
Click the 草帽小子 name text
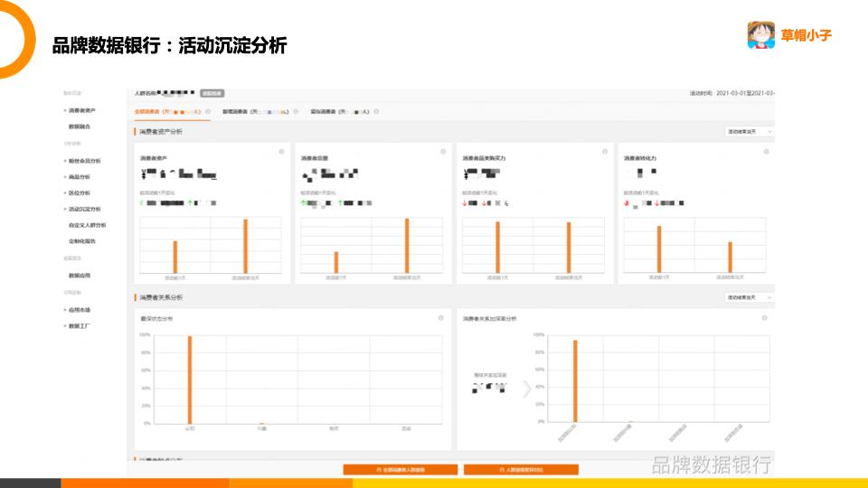click(x=806, y=35)
